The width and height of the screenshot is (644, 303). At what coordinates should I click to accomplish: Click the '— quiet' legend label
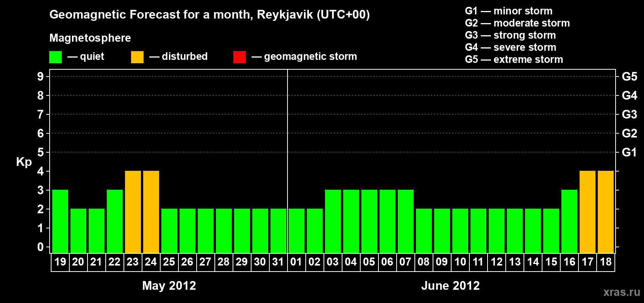click(x=86, y=56)
